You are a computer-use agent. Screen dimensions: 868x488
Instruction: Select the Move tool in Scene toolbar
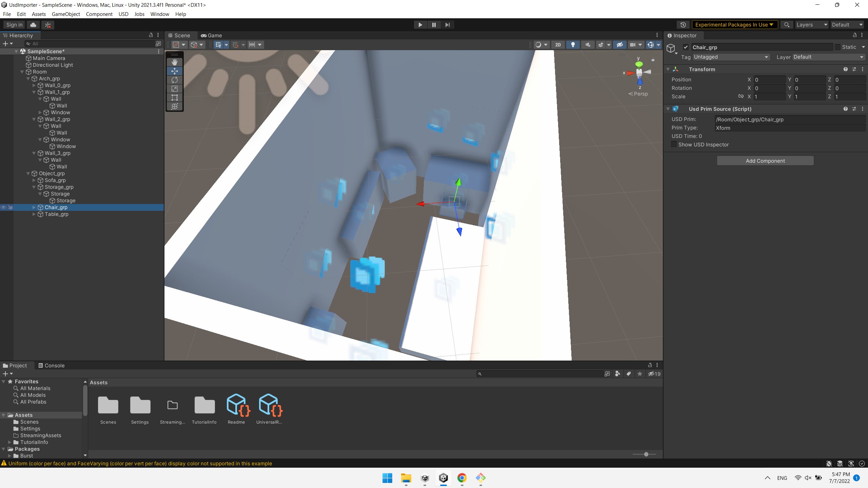point(175,71)
